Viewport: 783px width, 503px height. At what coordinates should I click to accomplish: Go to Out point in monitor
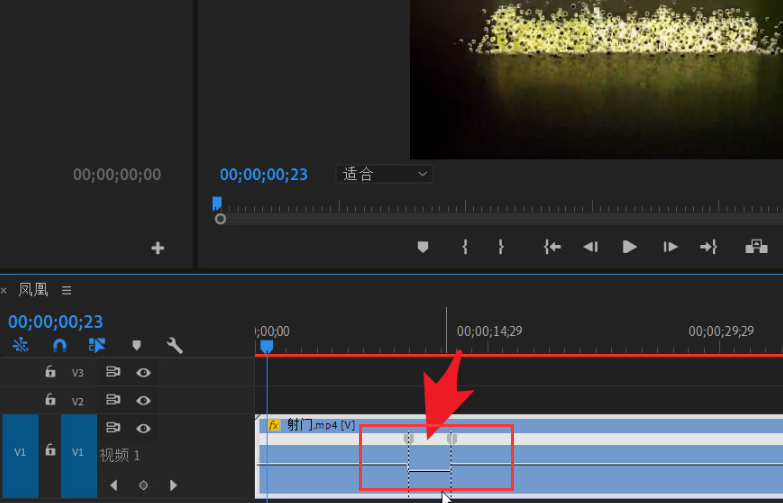[x=708, y=247]
